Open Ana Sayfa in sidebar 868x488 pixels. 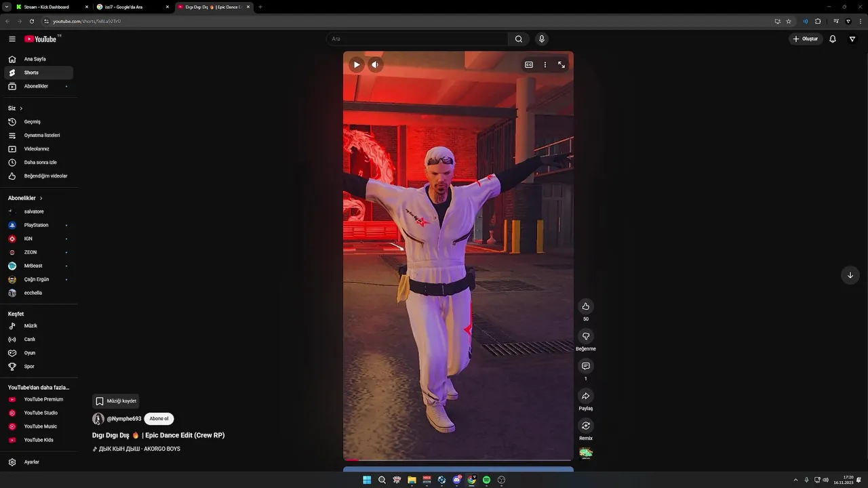[x=39, y=59]
